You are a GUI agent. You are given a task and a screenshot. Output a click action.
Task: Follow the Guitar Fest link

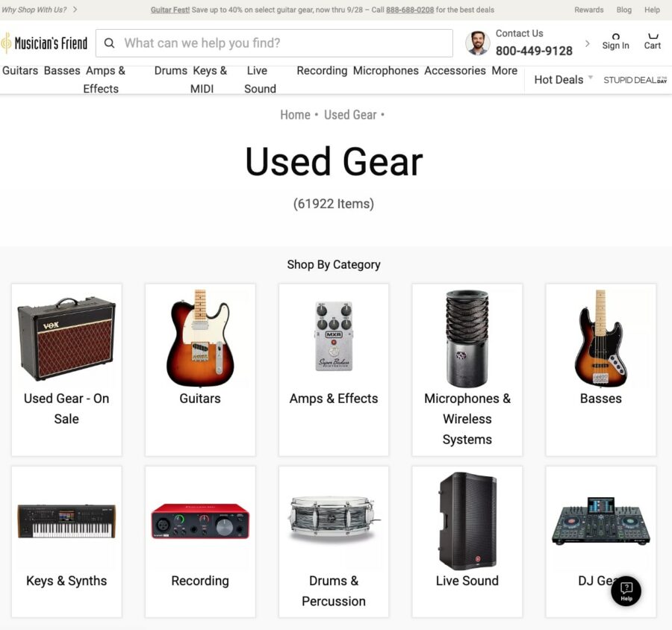[170, 10]
